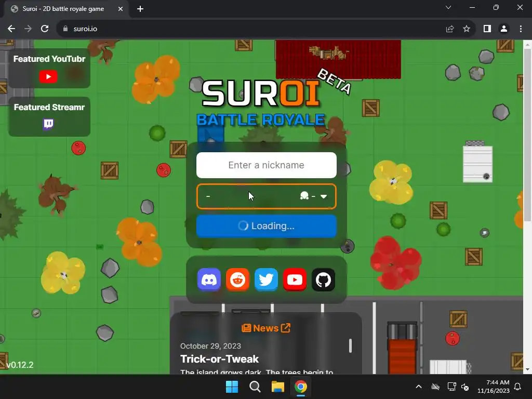Open File Explorer from the taskbar
The image size is (532, 399).
[278, 387]
